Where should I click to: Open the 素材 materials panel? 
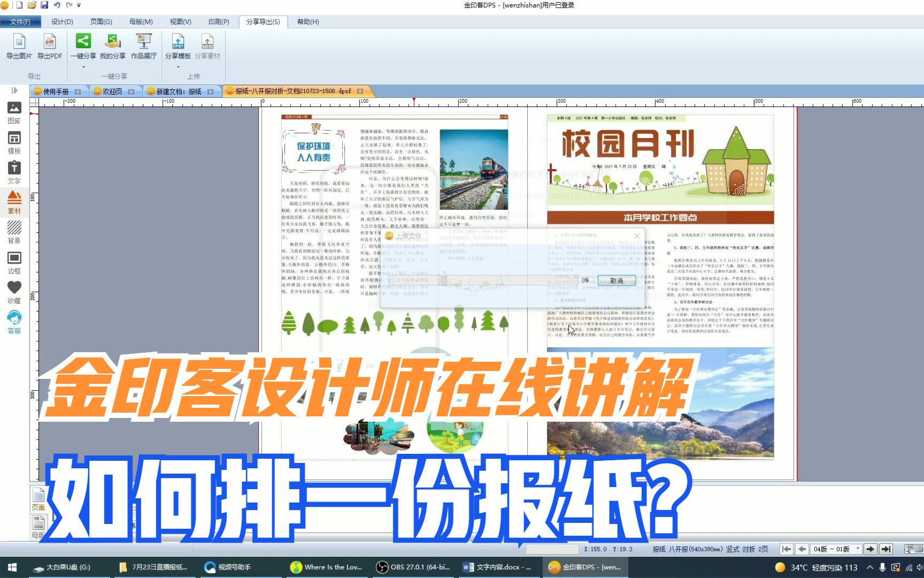(x=14, y=203)
